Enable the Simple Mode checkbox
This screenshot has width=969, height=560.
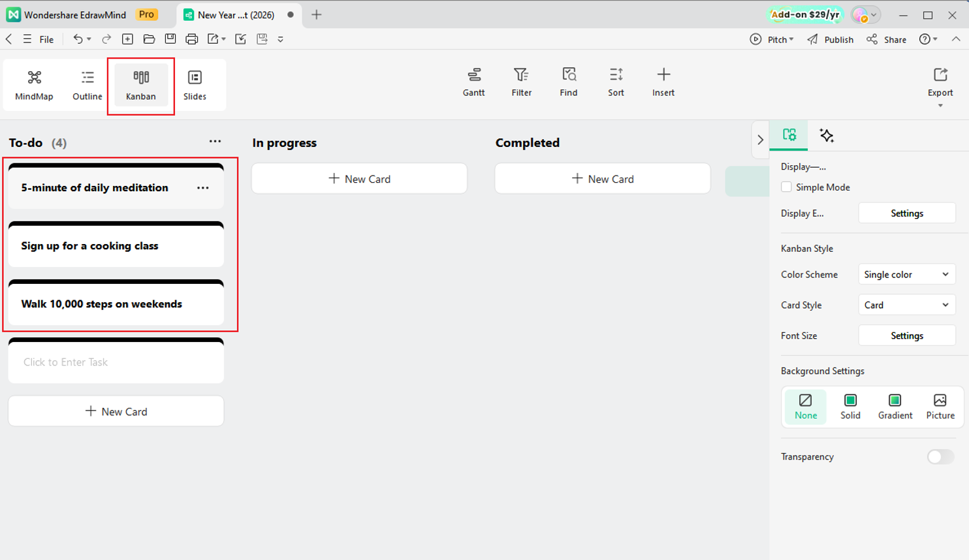(786, 187)
